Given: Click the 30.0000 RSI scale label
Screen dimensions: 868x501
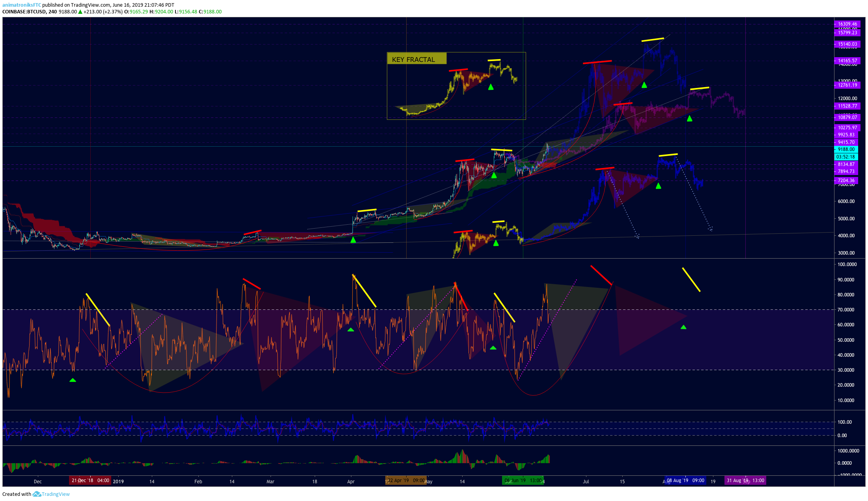Looking at the screenshot, I should coord(846,370).
